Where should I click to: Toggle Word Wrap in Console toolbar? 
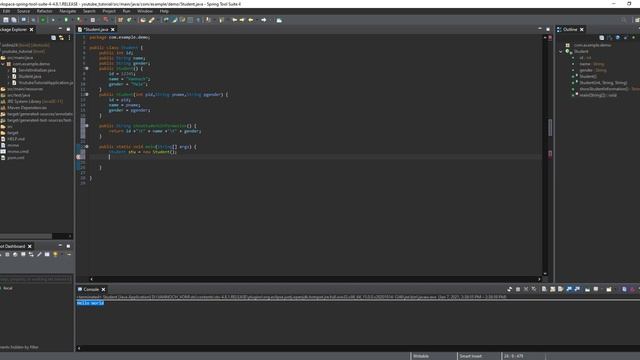[x=561, y=289]
